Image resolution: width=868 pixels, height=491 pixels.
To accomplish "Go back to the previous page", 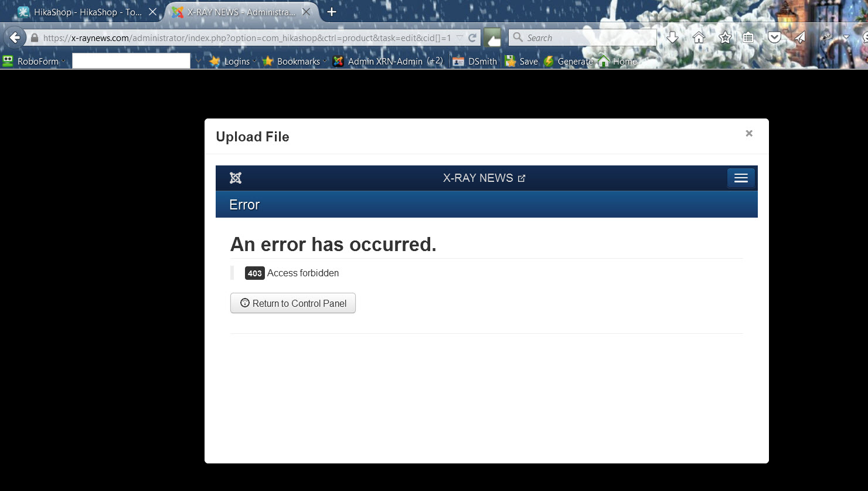I will pyautogui.click(x=15, y=38).
